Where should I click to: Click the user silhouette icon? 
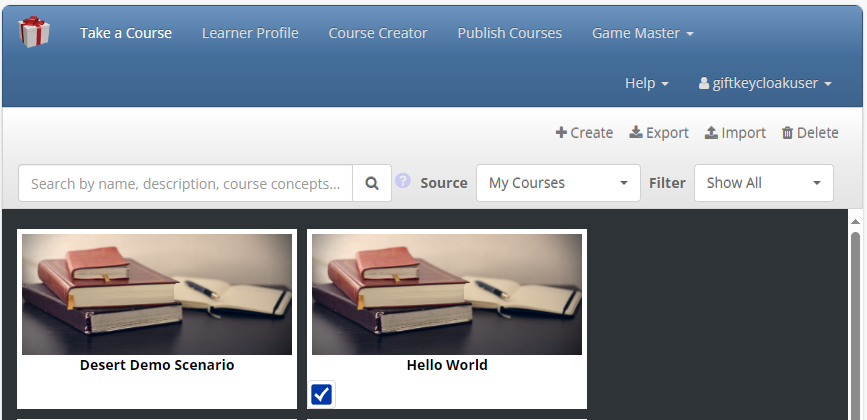click(703, 83)
